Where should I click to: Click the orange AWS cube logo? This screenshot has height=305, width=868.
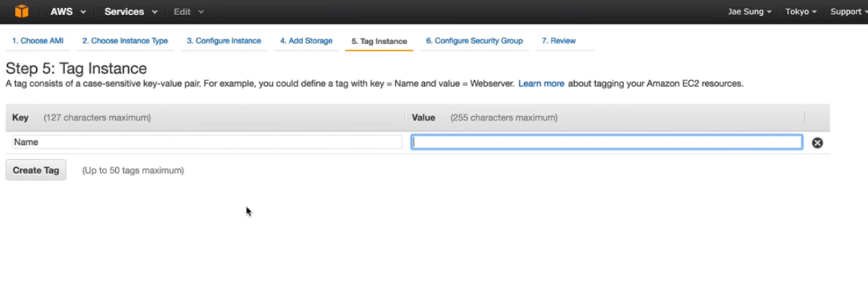[22, 12]
